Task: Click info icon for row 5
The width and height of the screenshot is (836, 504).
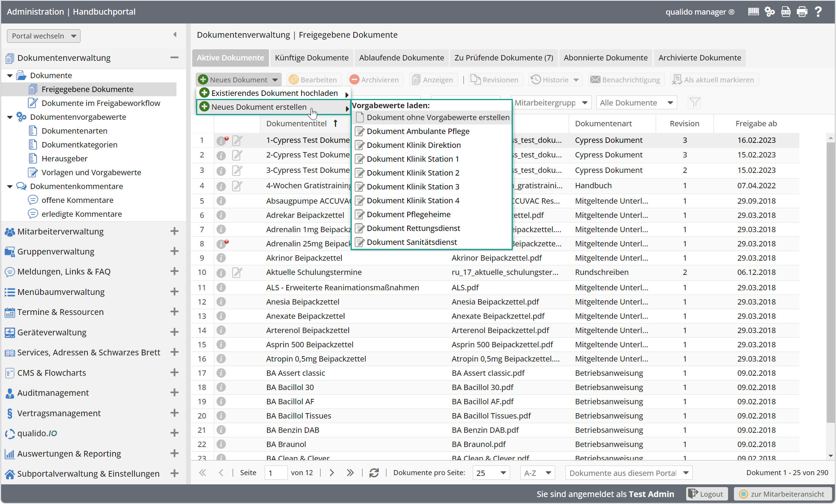Action: 221,201
